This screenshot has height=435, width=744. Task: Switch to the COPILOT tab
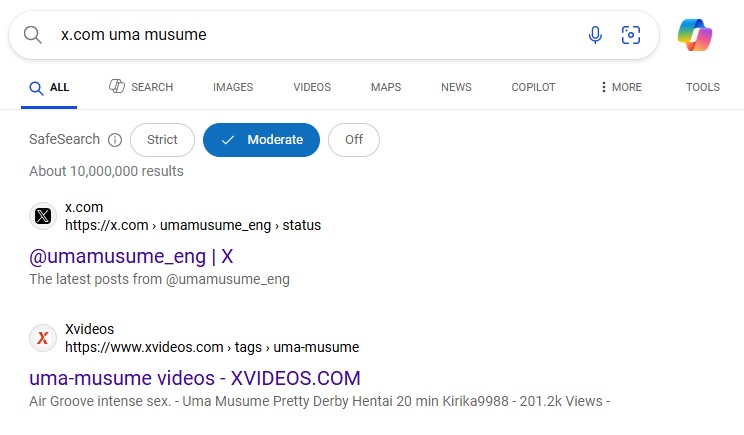[533, 87]
